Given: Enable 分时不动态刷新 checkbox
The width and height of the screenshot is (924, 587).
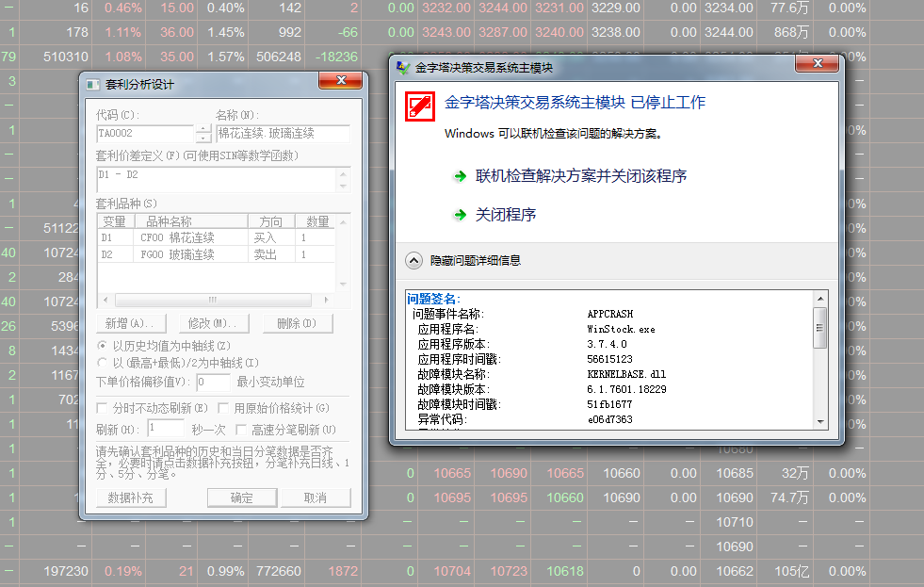Looking at the screenshot, I should [102, 408].
